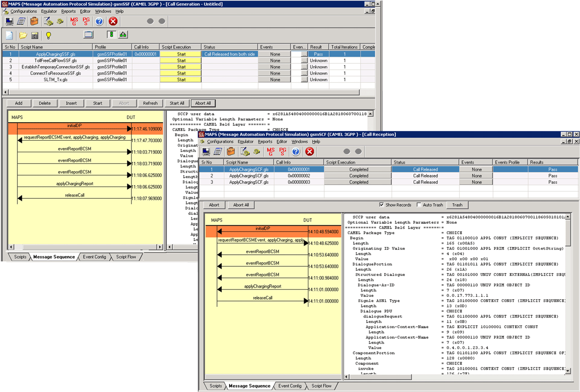Open the Windows menu in Call Generation
This screenshot has height=392, width=580.
click(103, 11)
